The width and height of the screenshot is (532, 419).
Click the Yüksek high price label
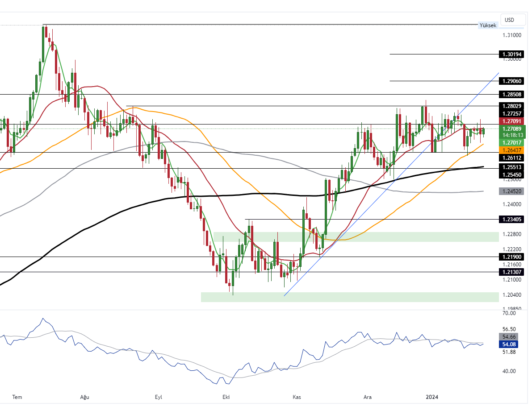487,25
